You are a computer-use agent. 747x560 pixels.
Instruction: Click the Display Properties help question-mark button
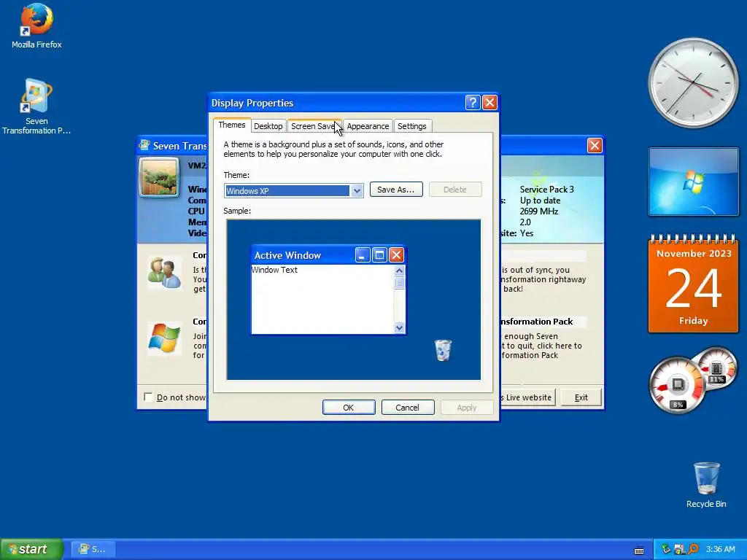(472, 102)
